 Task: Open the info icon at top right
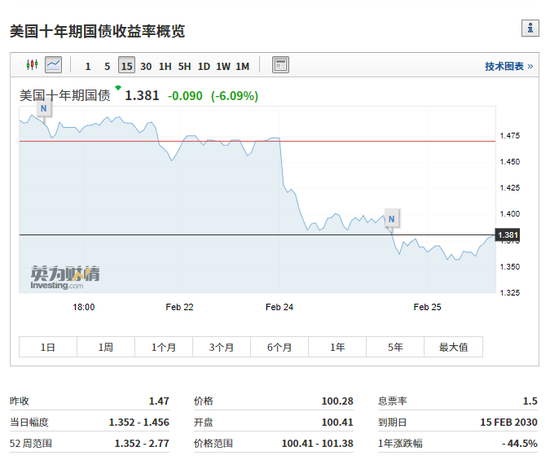click(530, 28)
